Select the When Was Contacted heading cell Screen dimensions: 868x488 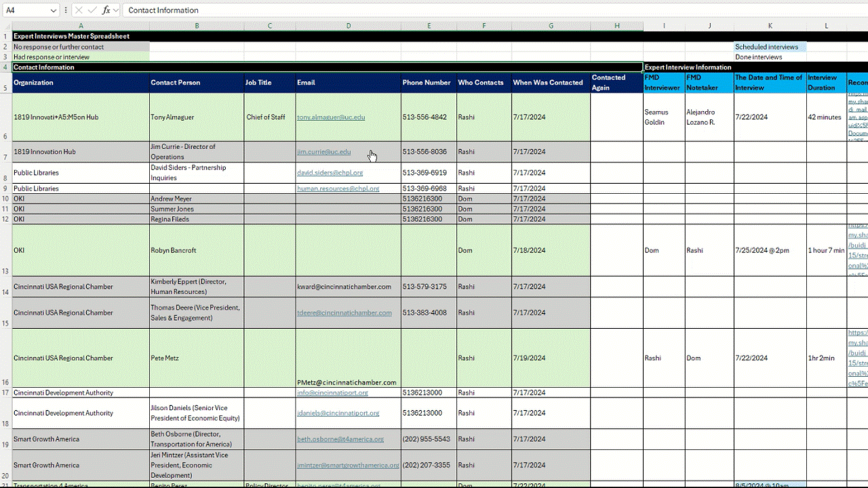coord(551,83)
